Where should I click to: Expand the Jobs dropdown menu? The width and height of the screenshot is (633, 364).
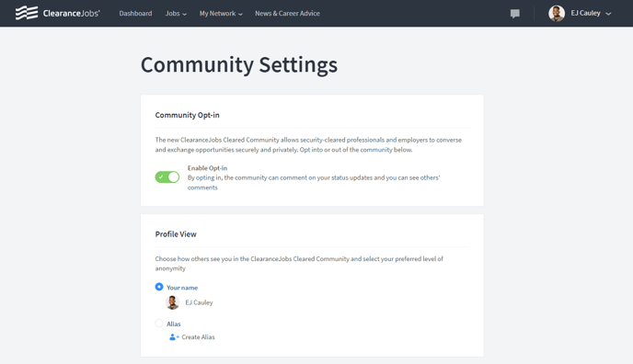click(x=176, y=13)
